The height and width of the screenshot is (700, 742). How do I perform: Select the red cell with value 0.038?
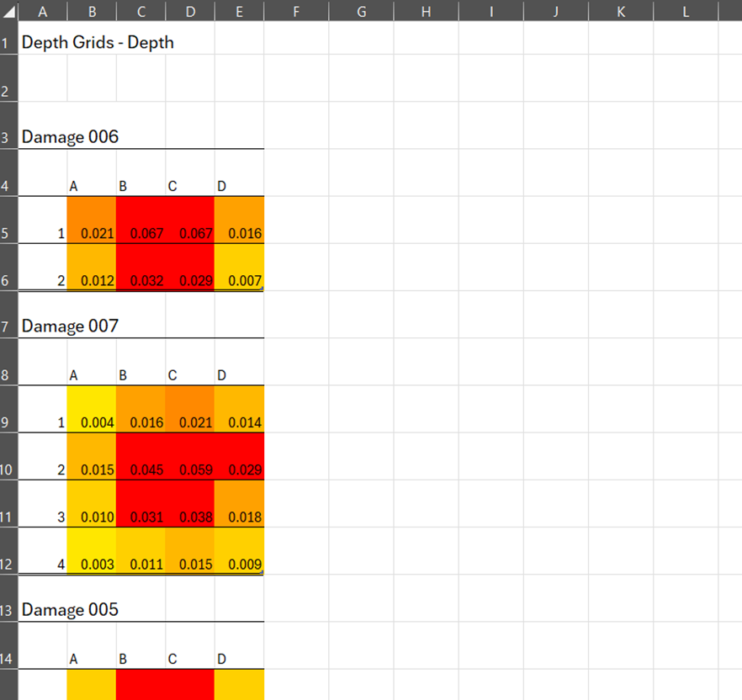[x=190, y=504]
